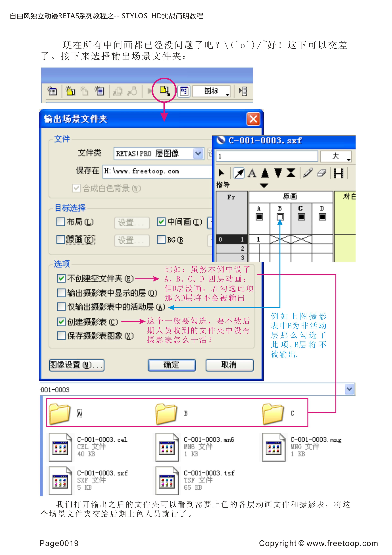Click the first list-properties toolbar icon
392x555 pixels.
click(x=52, y=91)
